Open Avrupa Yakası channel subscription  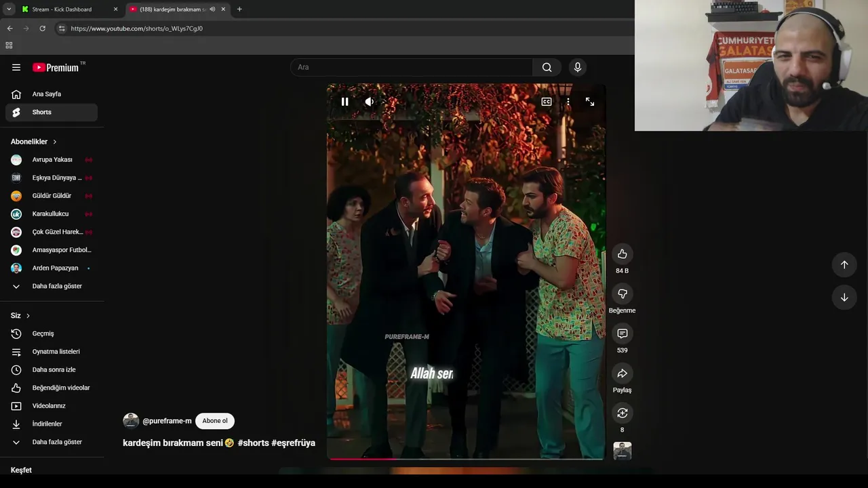pos(52,160)
